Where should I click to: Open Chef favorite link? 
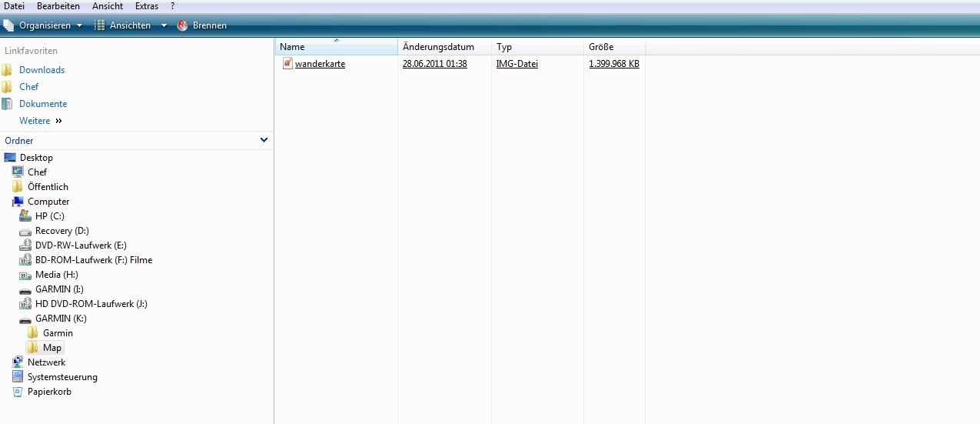coord(29,87)
